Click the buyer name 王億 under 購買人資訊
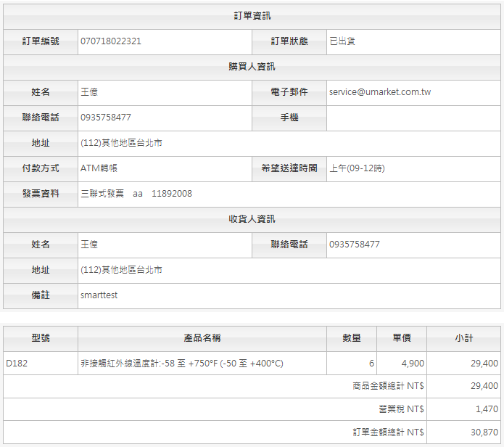 [x=89, y=92]
